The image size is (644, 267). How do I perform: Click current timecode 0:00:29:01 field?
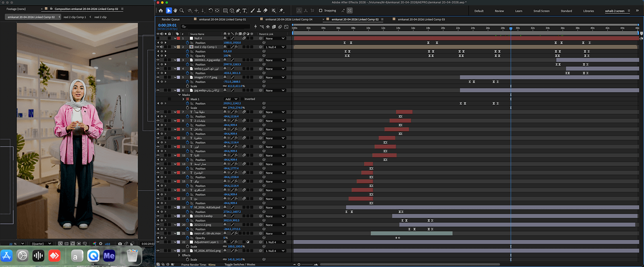tap(167, 25)
